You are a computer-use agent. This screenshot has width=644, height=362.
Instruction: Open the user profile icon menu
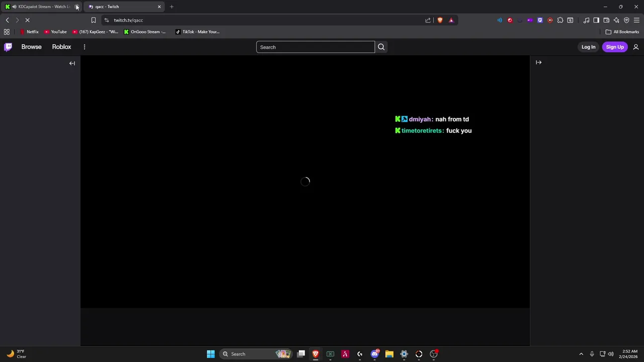(636, 47)
